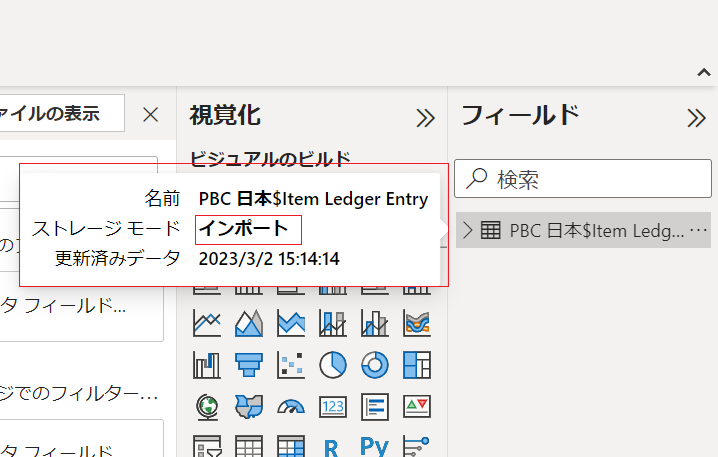The width and height of the screenshot is (718, 457).
Task: Open more options for PBC 日本$Item table
Action: 699,230
